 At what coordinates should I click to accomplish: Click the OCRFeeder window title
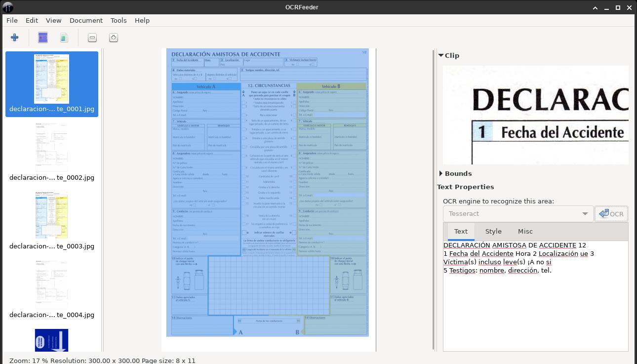302,7
